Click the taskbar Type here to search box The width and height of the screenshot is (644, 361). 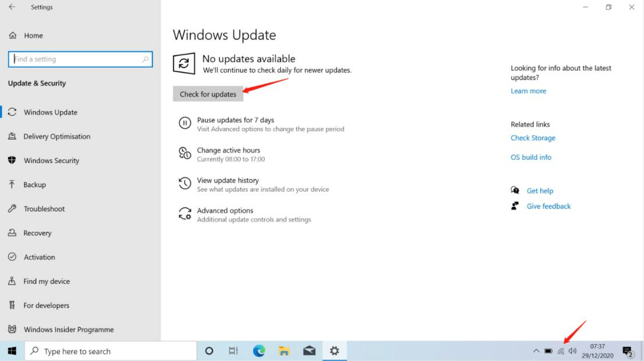(111, 351)
